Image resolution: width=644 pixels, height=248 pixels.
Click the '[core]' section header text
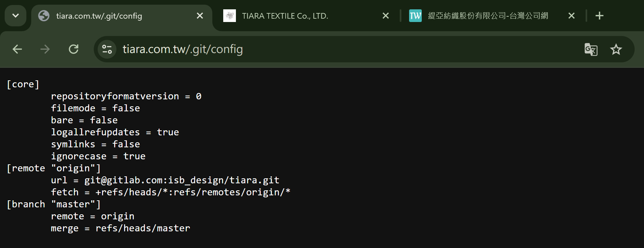[23, 84]
